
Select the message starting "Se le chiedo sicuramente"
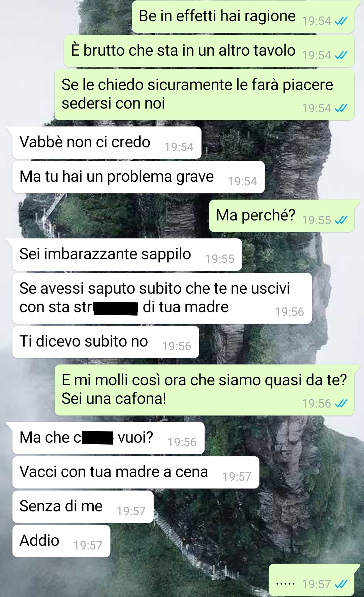pyautogui.click(x=204, y=95)
